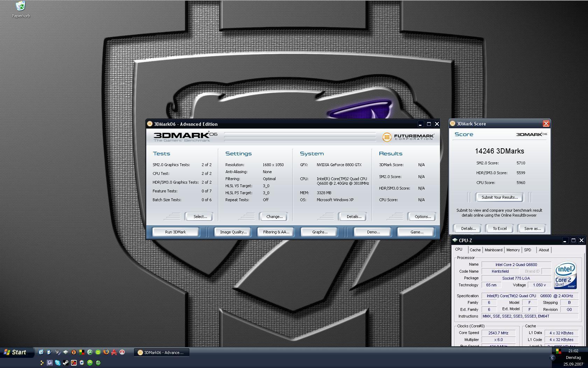Image resolution: width=588 pixels, height=368 pixels.
Task: Open the Mainboard tab in CPU-Z
Action: 493,250
